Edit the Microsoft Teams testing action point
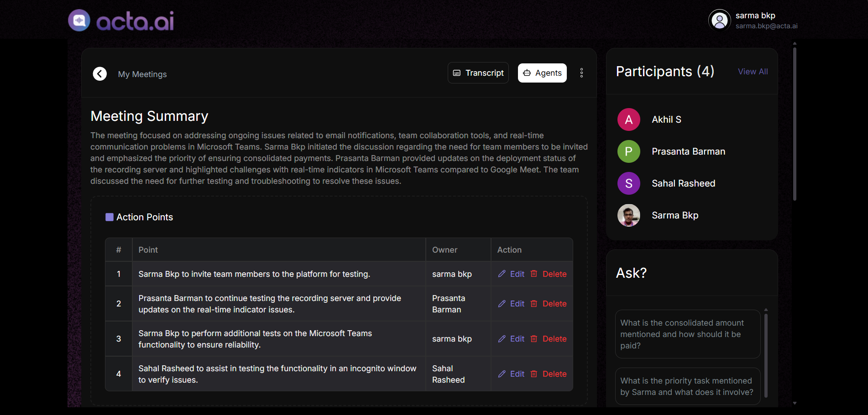Image resolution: width=868 pixels, height=415 pixels. point(517,338)
